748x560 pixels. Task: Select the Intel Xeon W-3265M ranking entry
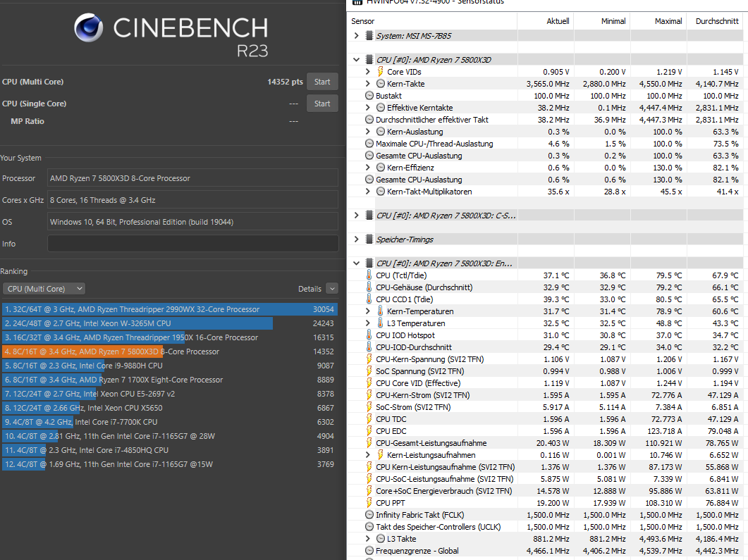click(x=170, y=323)
